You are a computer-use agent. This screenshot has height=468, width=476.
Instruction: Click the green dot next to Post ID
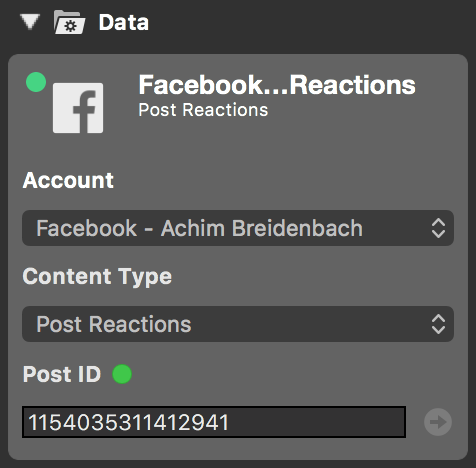click(x=122, y=374)
